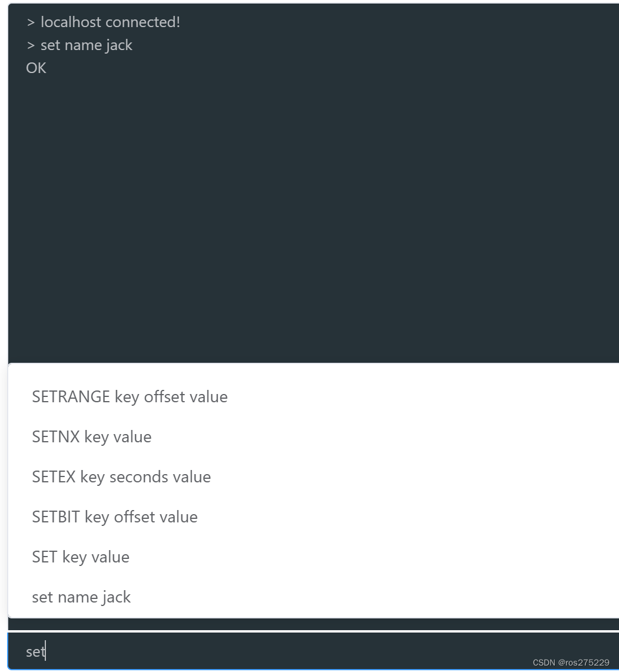
Task: Choose the SET key value completion
Action: click(81, 557)
